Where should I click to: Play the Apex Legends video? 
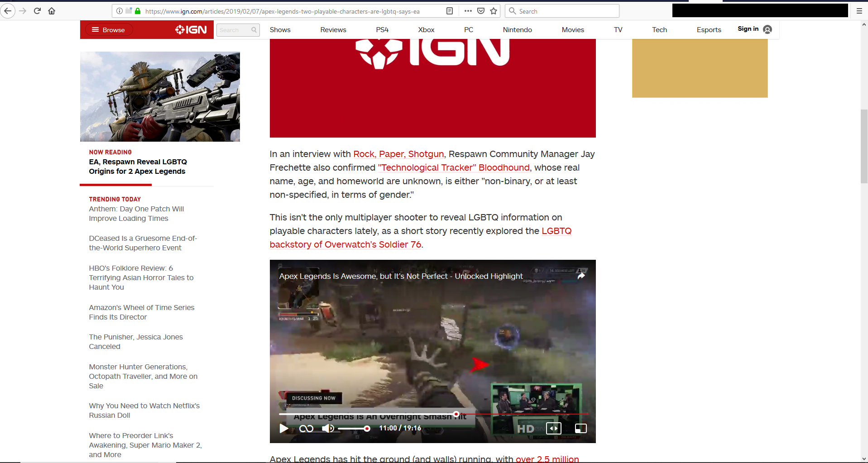click(284, 428)
